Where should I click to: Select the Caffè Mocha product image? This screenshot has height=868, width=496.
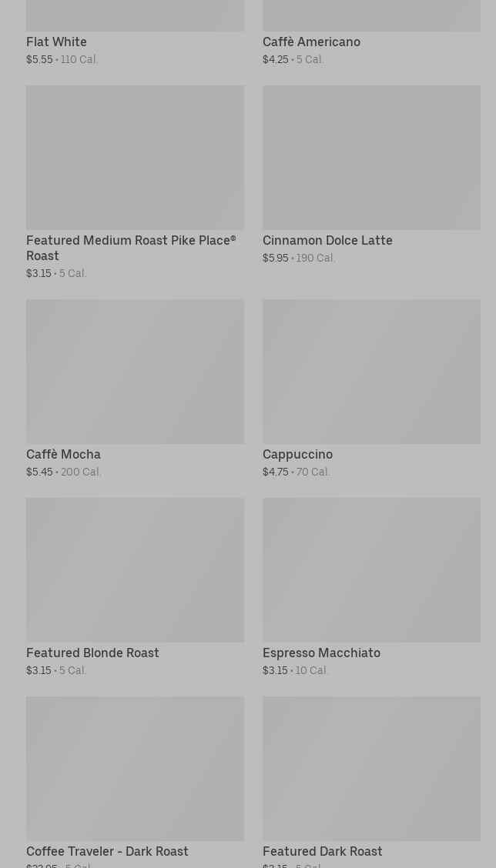[135, 371]
